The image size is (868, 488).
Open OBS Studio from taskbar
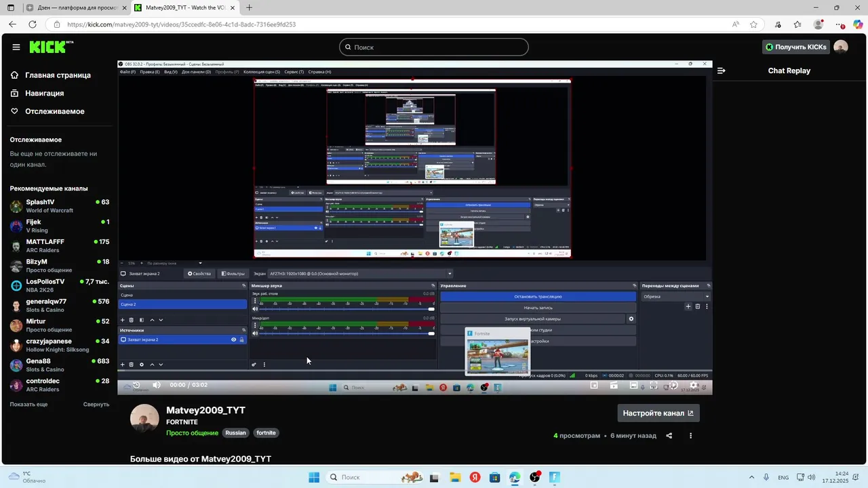coord(535,477)
